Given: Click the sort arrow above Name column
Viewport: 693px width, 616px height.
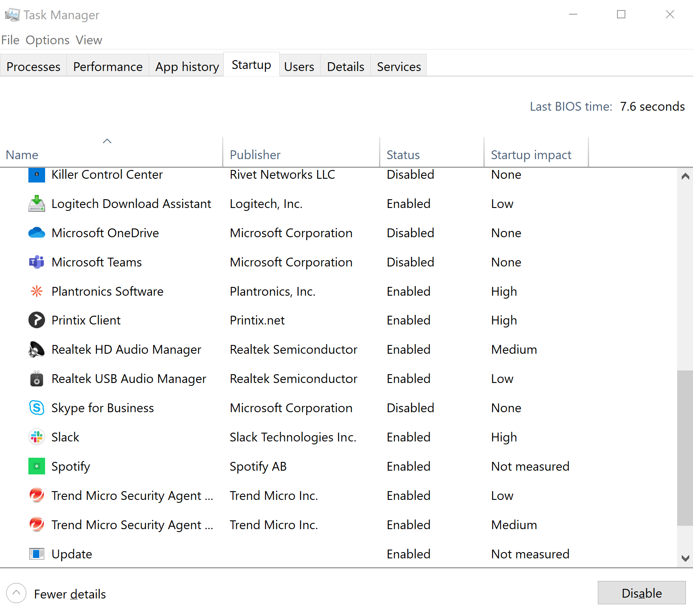Looking at the screenshot, I should [x=107, y=141].
